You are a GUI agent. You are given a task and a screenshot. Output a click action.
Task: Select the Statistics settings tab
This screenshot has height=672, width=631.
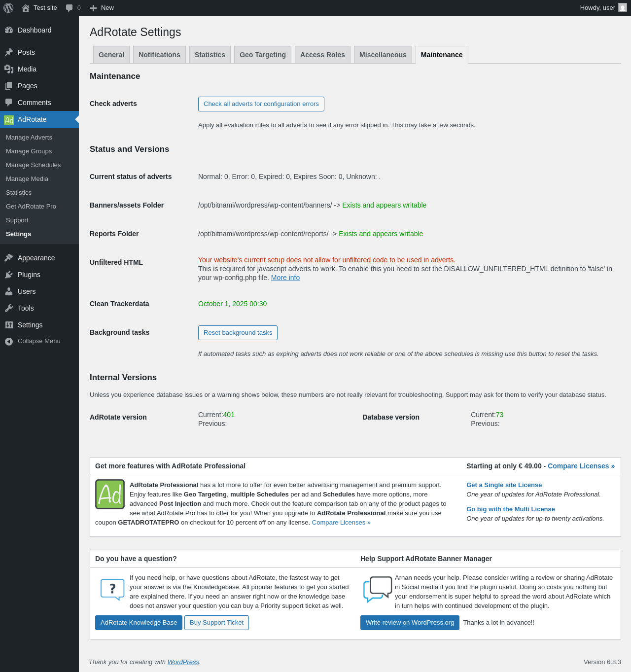pos(210,55)
